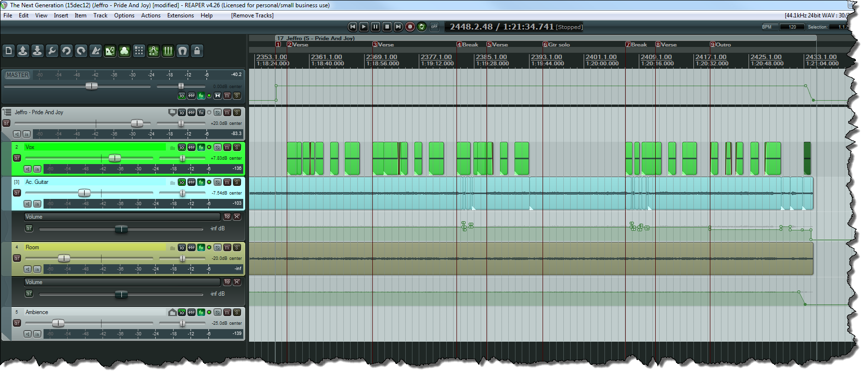Click the BPM tempo field showing 120

pyautogui.click(x=792, y=27)
